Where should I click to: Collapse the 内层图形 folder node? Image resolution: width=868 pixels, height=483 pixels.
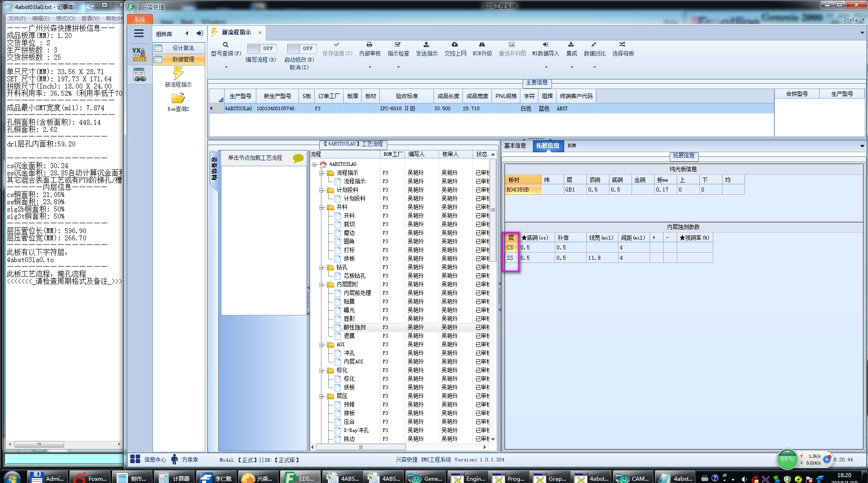tap(321, 285)
